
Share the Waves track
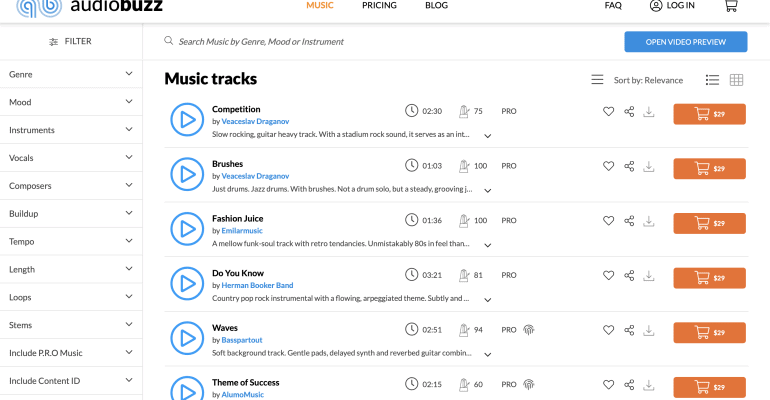(629, 330)
